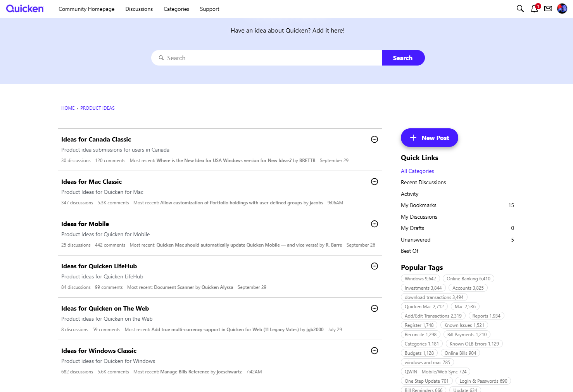Image resolution: width=573 pixels, height=392 pixels.
Task: Open Ideas for Quicken LifeHub category
Action: click(x=99, y=266)
